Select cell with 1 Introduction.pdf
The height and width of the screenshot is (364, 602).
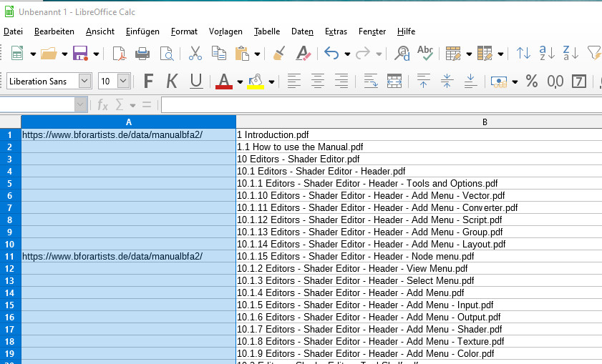point(419,134)
